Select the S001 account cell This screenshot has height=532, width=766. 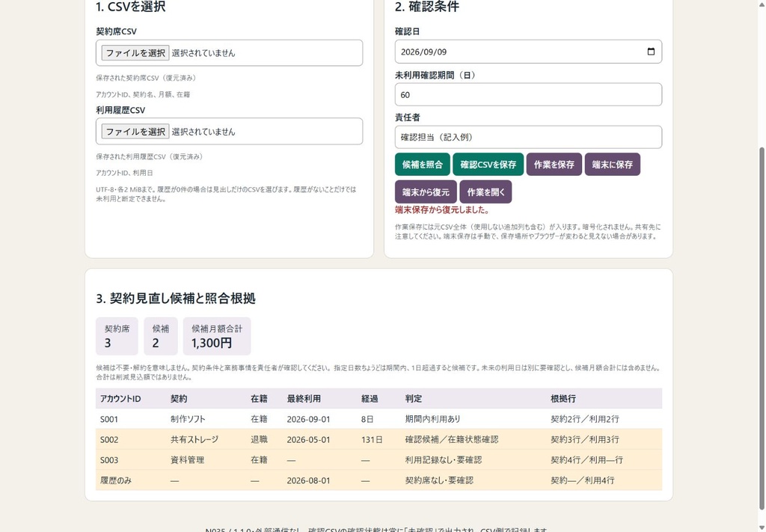coord(109,419)
